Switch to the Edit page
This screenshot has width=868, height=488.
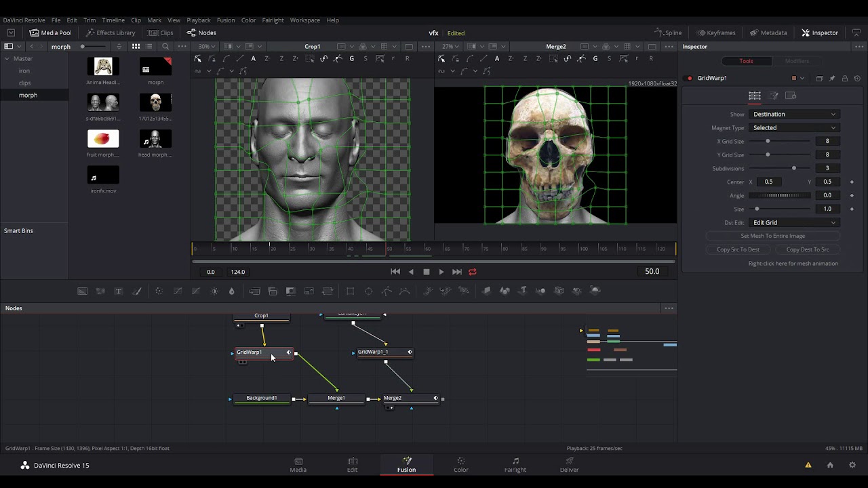pyautogui.click(x=352, y=465)
